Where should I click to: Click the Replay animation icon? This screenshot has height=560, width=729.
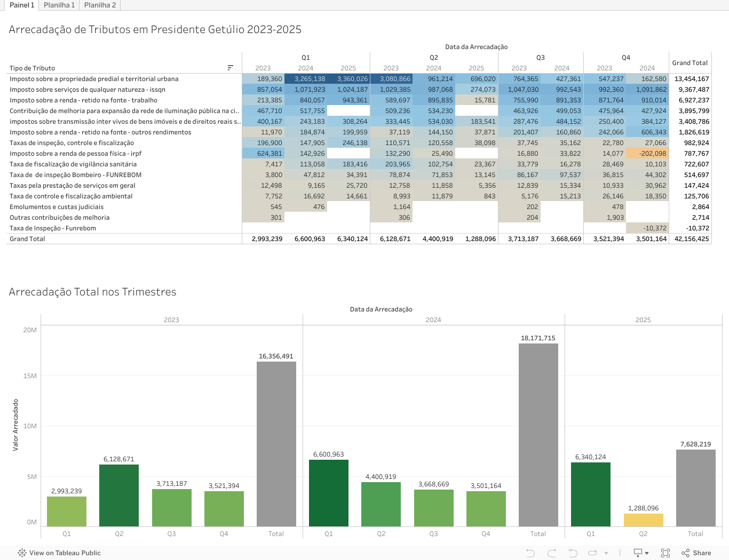coord(573,553)
